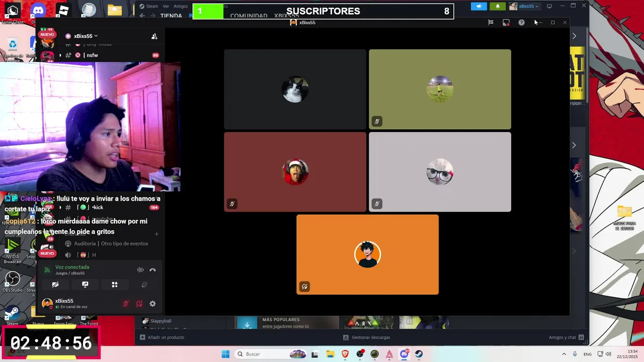The width and height of the screenshot is (644, 362).
Task: Select the red Santa hat participant tile
Action: pyautogui.click(x=295, y=172)
